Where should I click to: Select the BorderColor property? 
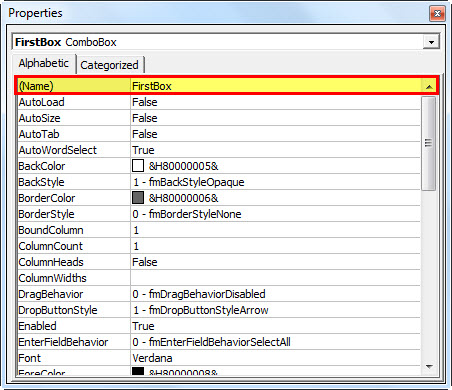click(47, 198)
